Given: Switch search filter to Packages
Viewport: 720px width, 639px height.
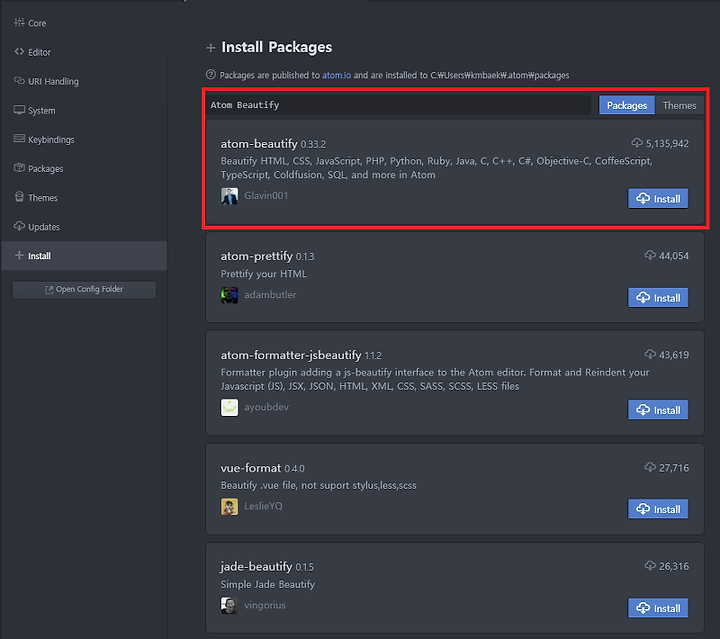Looking at the screenshot, I should (x=627, y=106).
